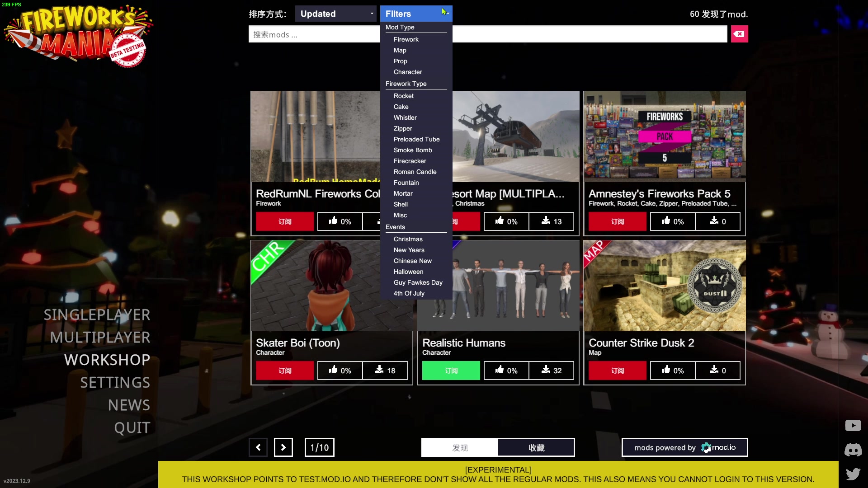
Task: Open the Twitter bird icon
Action: point(853,474)
